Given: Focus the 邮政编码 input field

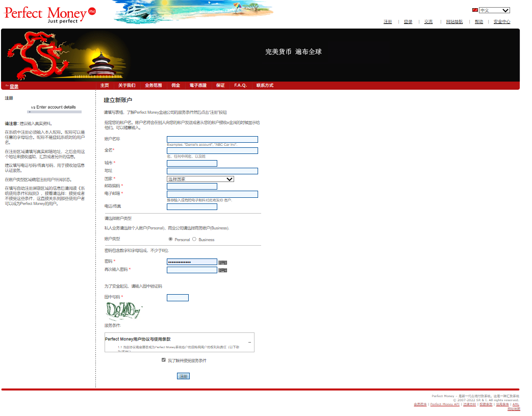Looking at the screenshot, I should point(192,186).
